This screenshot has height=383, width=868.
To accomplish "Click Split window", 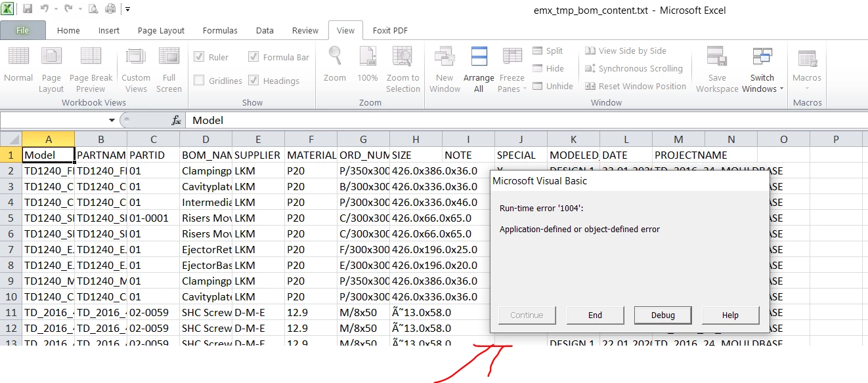I will tap(548, 50).
